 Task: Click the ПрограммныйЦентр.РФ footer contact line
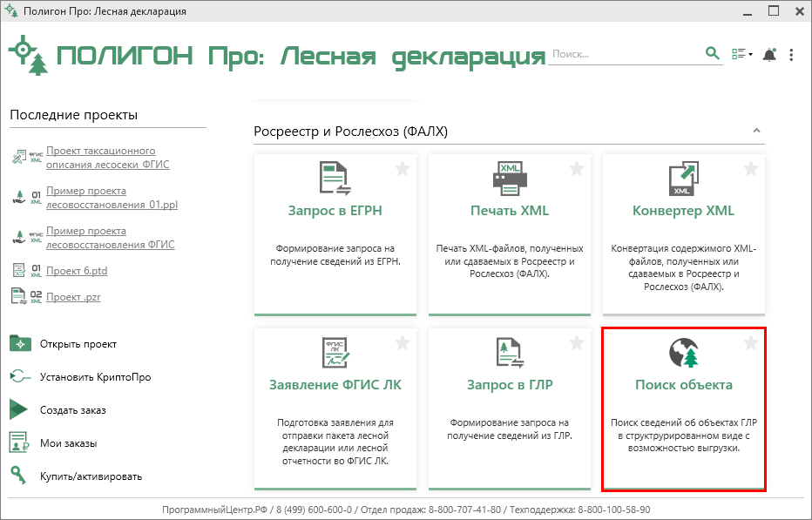(406, 510)
